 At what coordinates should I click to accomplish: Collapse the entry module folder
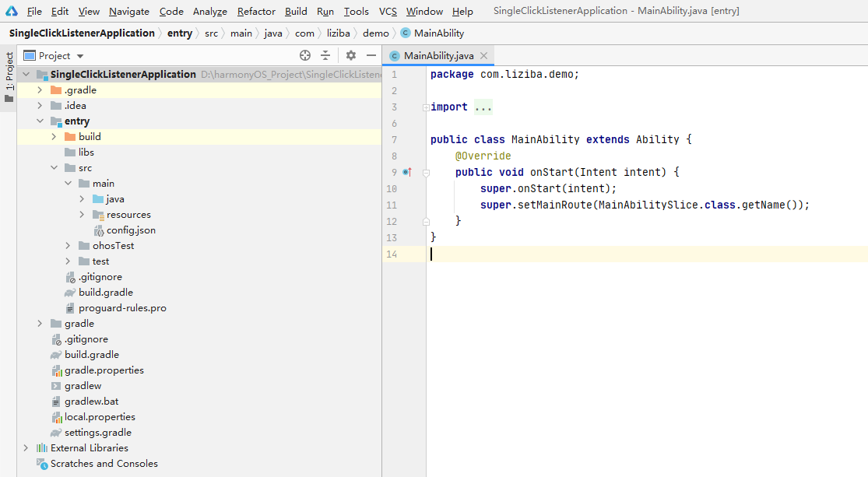40,121
